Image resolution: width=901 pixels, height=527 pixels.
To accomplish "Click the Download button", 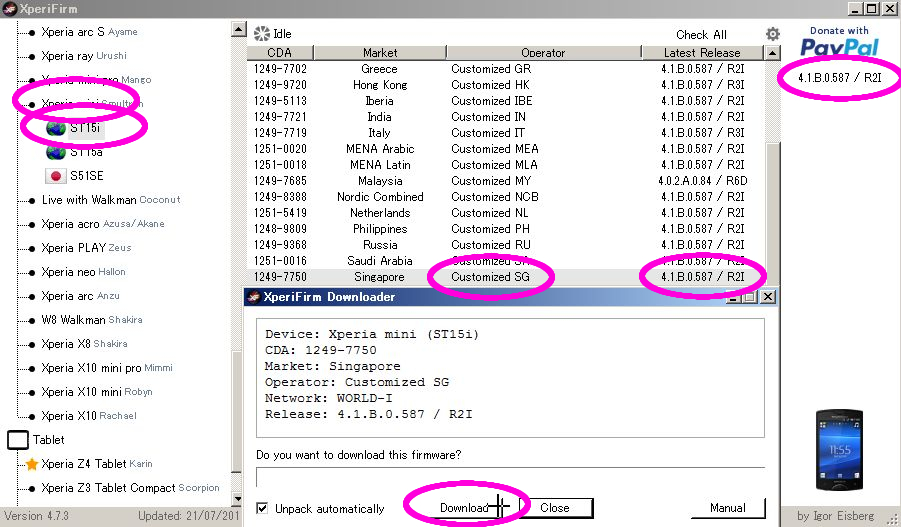I will click(464, 508).
